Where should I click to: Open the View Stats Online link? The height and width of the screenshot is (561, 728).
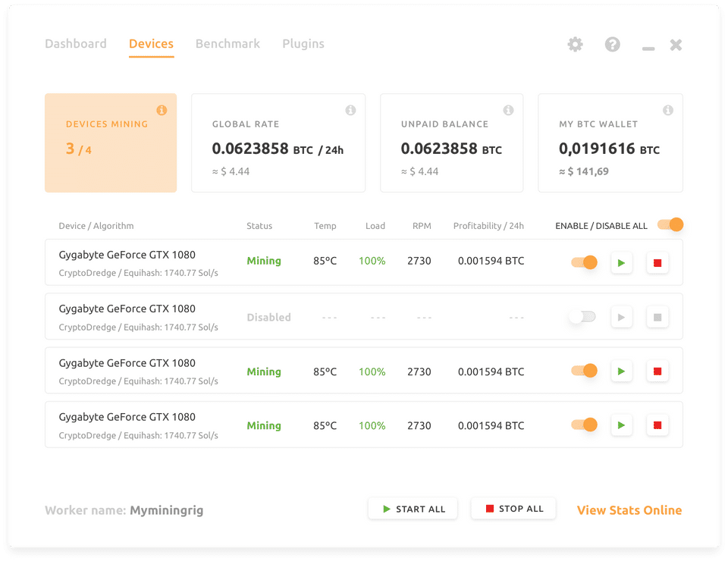(629, 510)
